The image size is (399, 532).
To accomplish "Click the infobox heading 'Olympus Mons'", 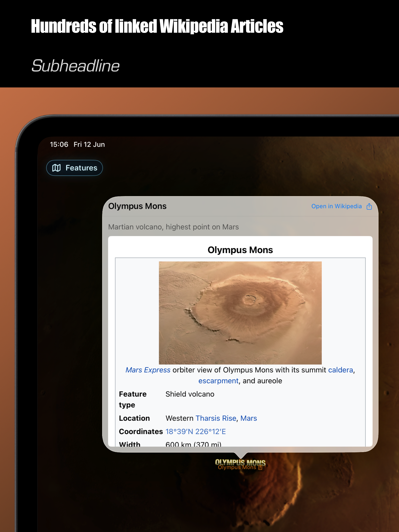I will click(240, 250).
